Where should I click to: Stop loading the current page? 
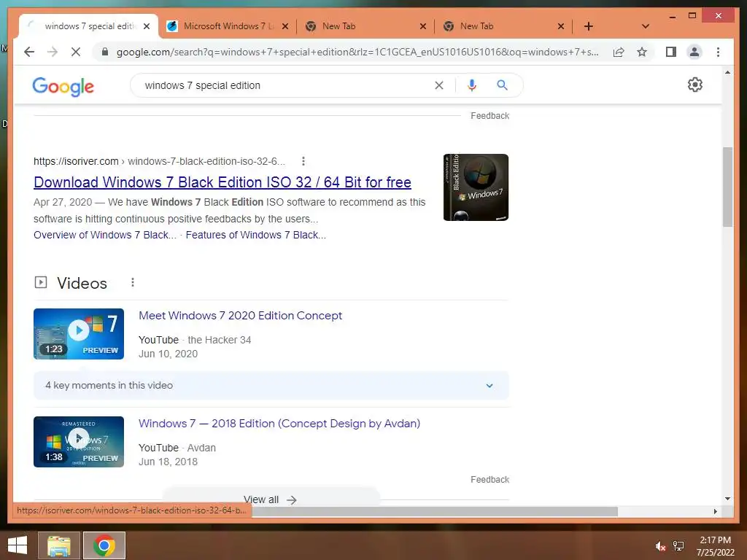click(76, 52)
